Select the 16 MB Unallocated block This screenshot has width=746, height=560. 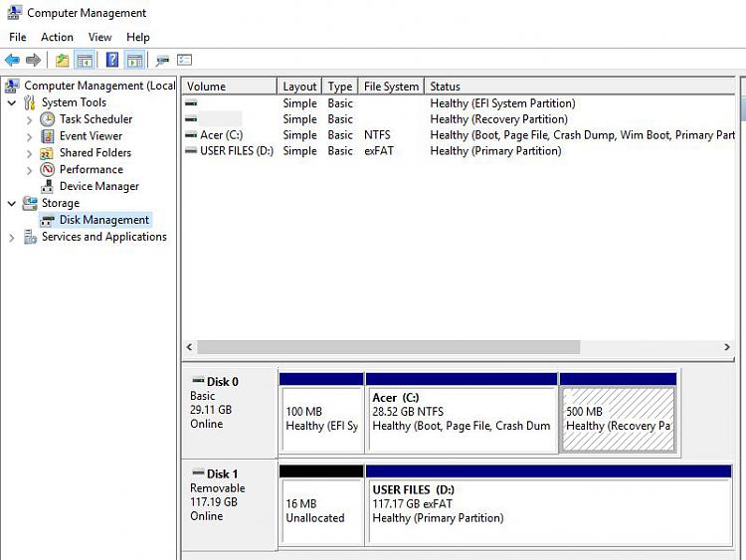tap(321, 505)
